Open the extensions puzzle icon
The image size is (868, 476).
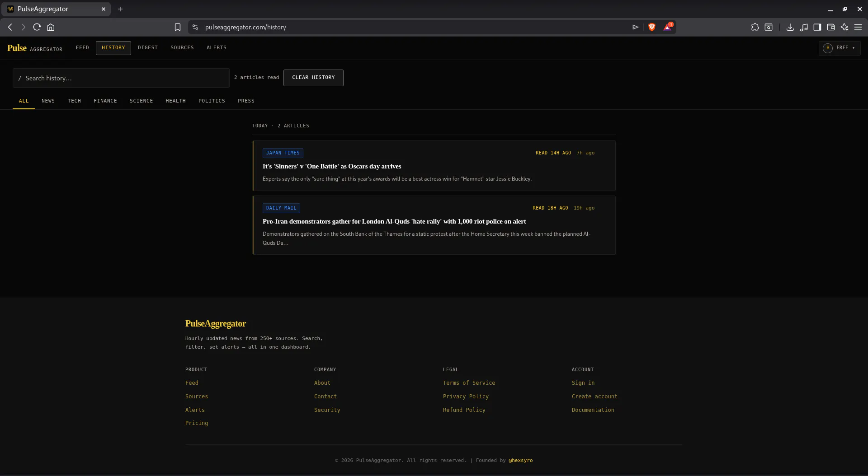755,27
